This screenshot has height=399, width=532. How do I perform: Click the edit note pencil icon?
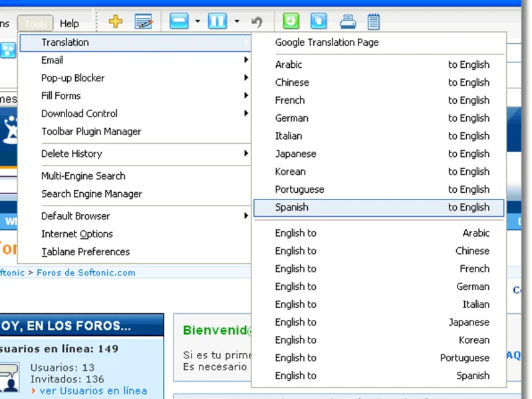[144, 22]
